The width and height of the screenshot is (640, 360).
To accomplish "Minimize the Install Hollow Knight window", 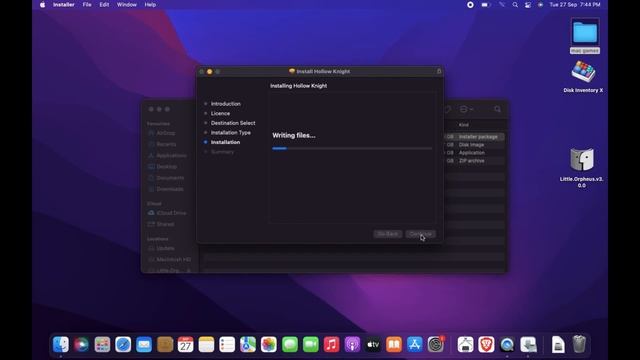I will pyautogui.click(x=210, y=71).
